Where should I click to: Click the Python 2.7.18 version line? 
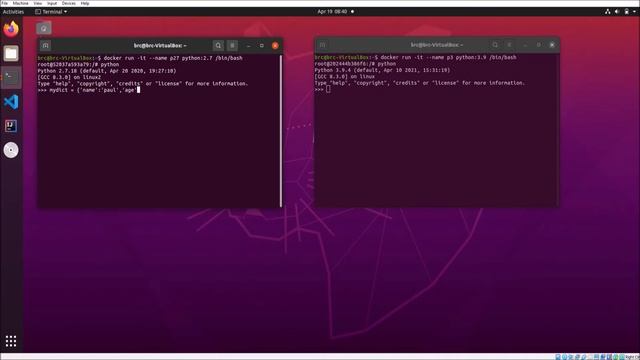coord(107,71)
